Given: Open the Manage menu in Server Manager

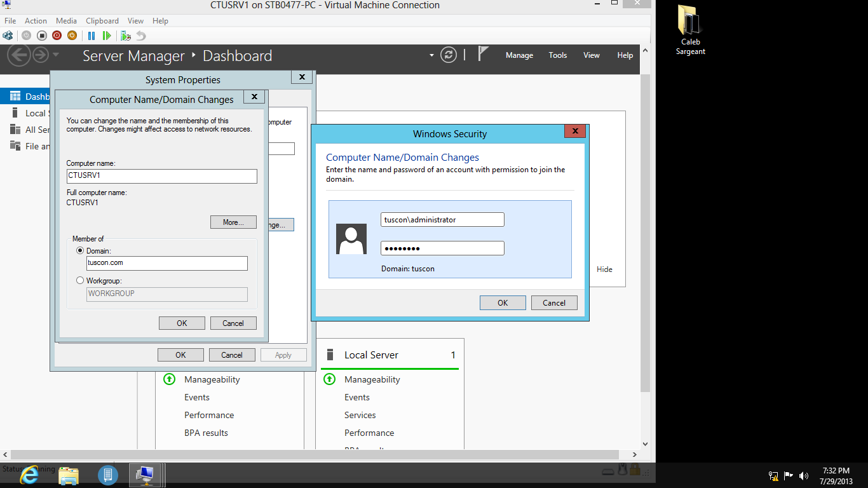Looking at the screenshot, I should coord(519,55).
